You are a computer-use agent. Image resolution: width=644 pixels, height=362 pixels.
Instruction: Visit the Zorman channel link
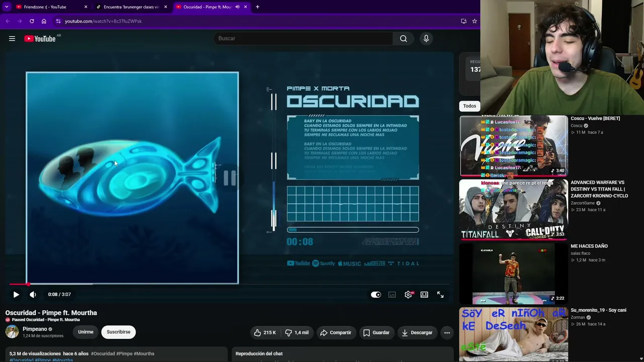tap(578, 317)
